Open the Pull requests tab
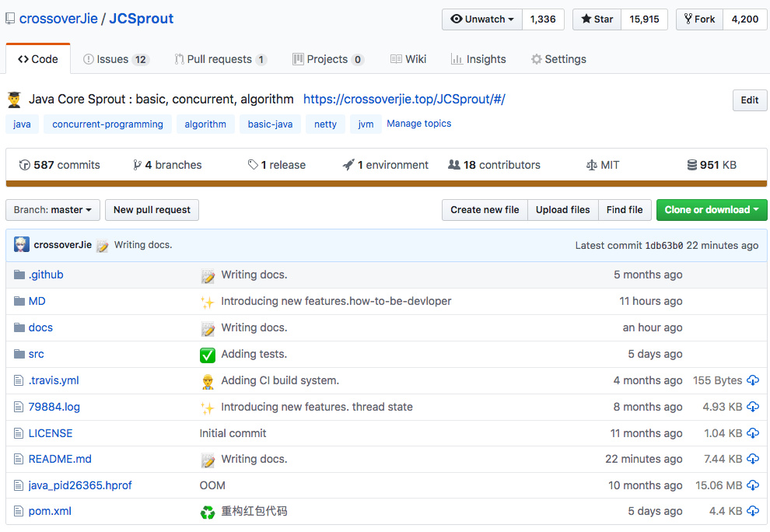 220,59
